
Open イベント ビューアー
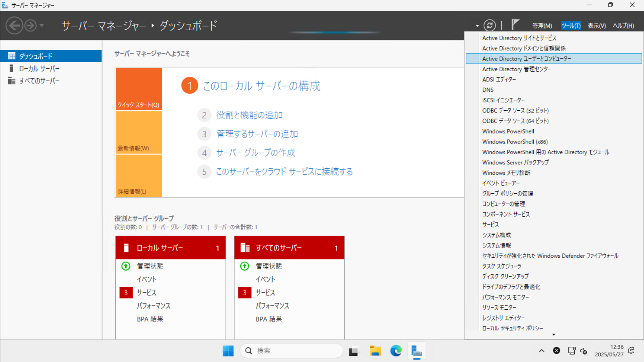[554, 183]
